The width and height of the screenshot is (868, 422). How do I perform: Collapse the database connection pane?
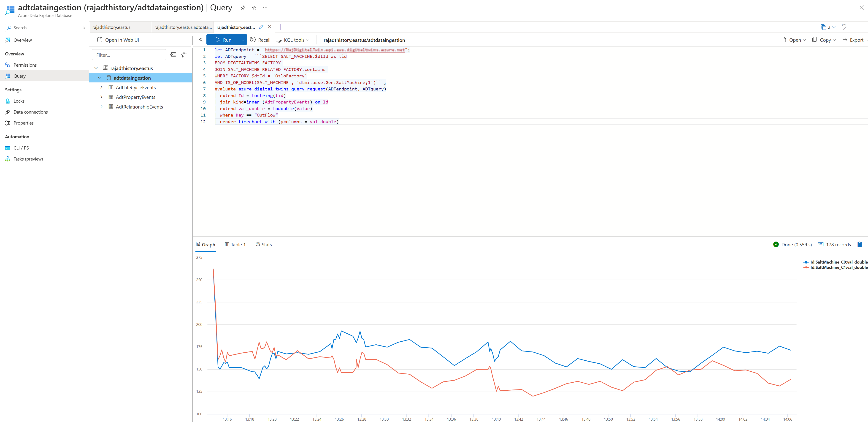(201, 40)
